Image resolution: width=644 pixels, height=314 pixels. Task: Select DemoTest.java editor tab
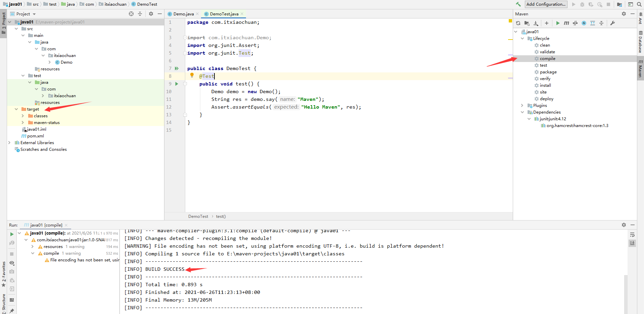(224, 14)
